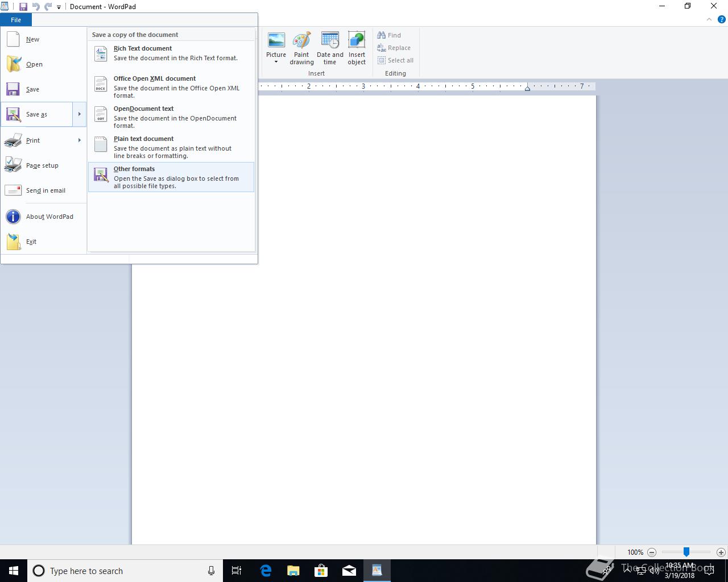Viewport: 728px width, 582px height.
Task: Click Save icon in quick access toolbar
Action: pos(23,7)
